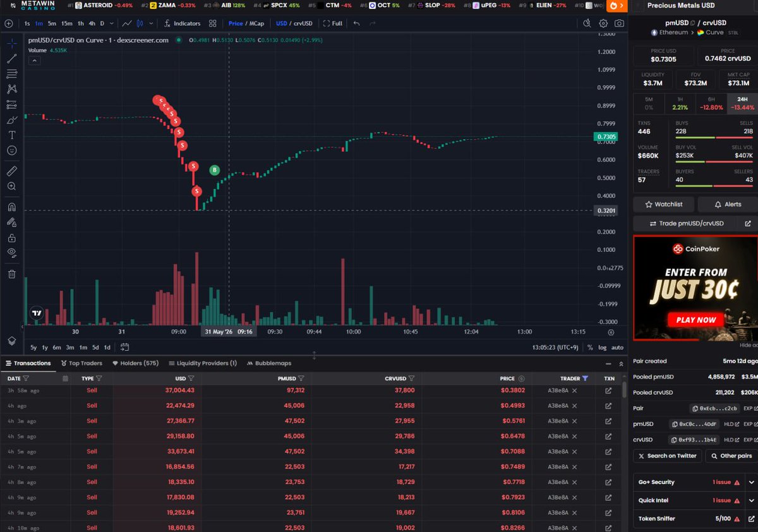
Task: Switch chart to MCap view
Action: pos(256,23)
